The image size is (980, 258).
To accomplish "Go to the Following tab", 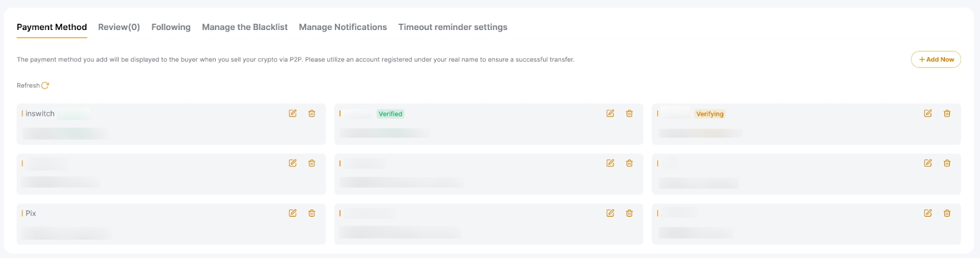I will pos(171,28).
